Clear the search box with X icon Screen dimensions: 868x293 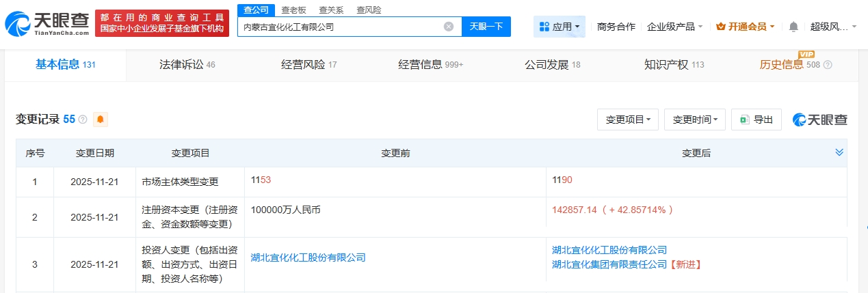pos(449,27)
